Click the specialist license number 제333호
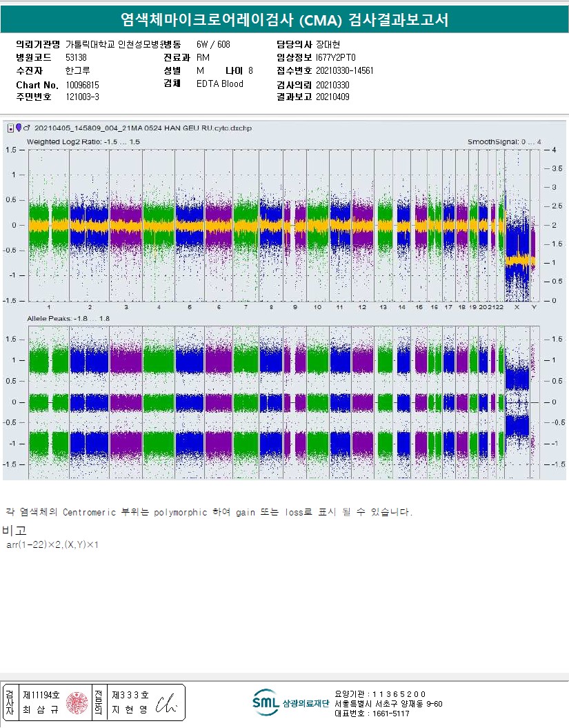This screenshot has height=728, width=569. point(130,695)
